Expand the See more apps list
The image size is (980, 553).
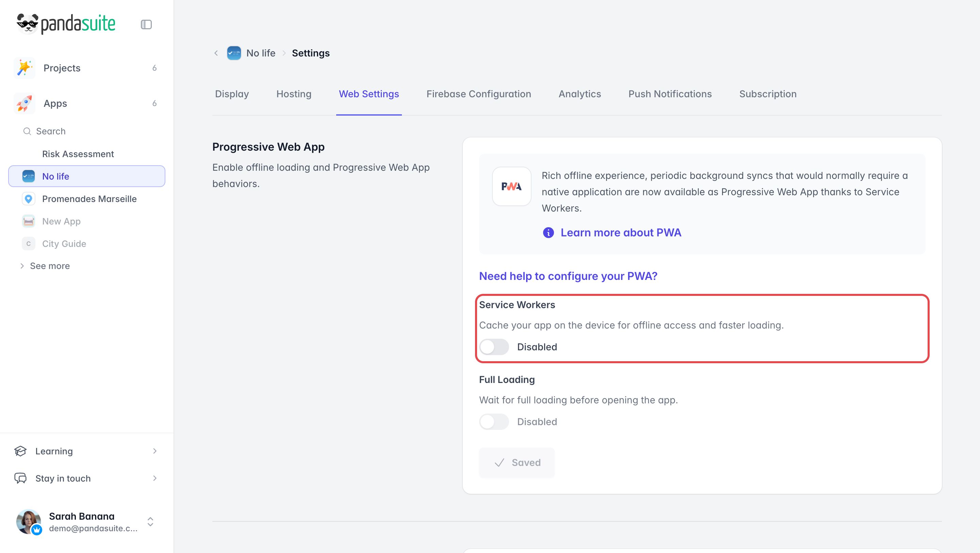[x=45, y=266]
